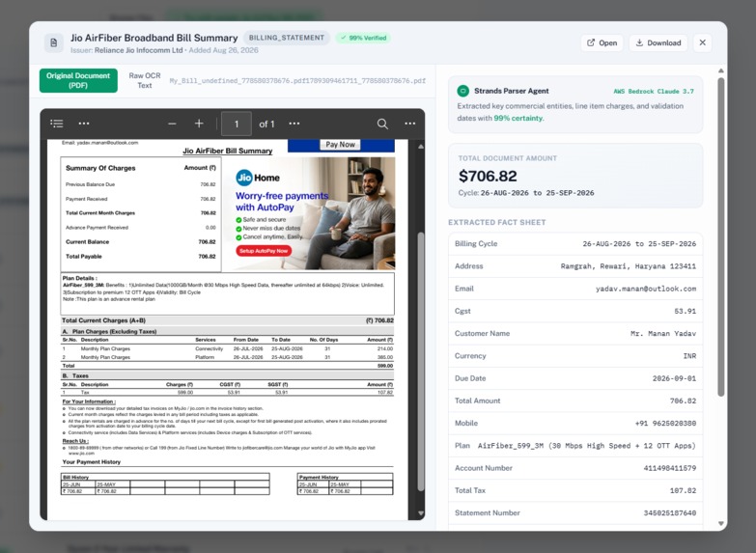This screenshot has height=553, width=756.
Task: Click the Reliance Jio Infocomm Ltd issuer
Action: 138,50
